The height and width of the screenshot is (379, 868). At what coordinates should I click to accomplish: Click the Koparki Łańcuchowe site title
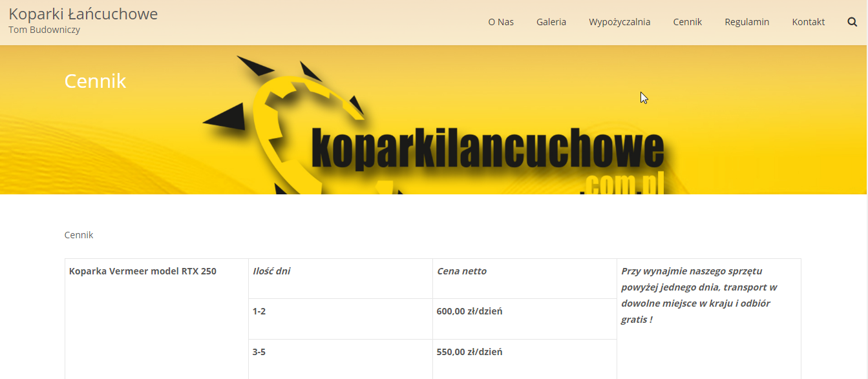(x=83, y=14)
